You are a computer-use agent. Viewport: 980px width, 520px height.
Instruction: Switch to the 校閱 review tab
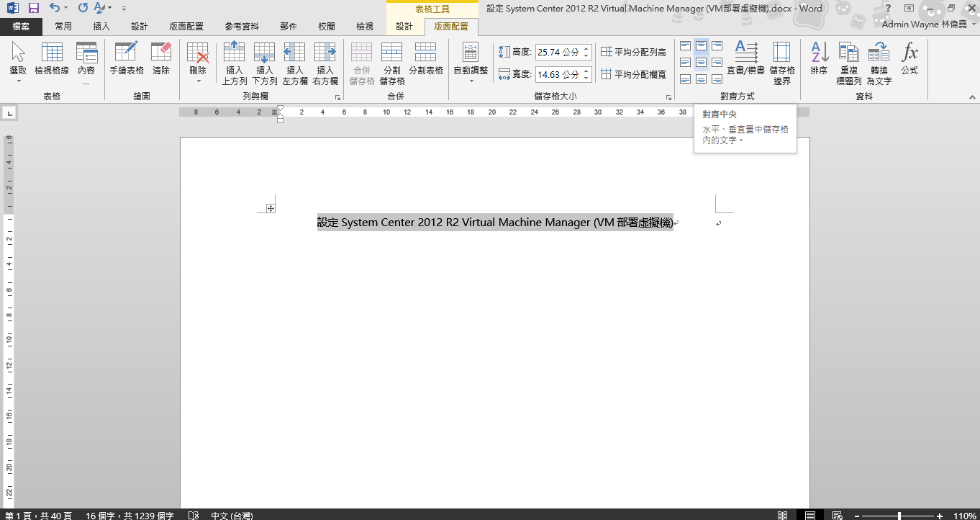pyautogui.click(x=327, y=27)
